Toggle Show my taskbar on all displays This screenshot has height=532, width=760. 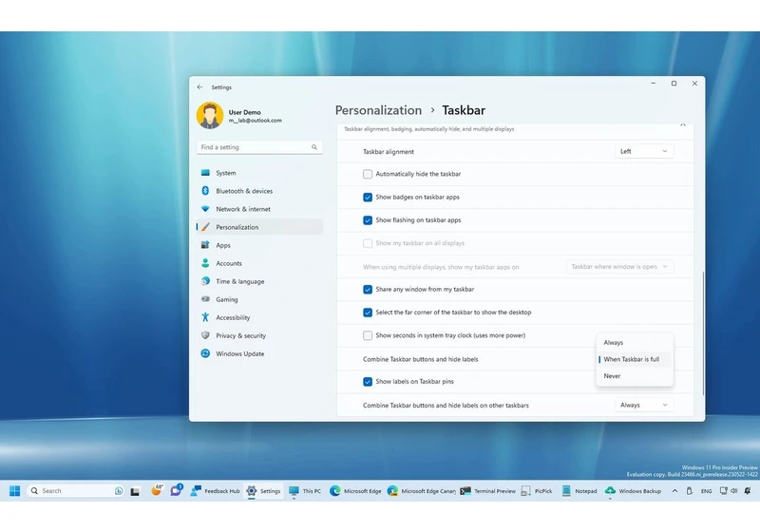368,243
